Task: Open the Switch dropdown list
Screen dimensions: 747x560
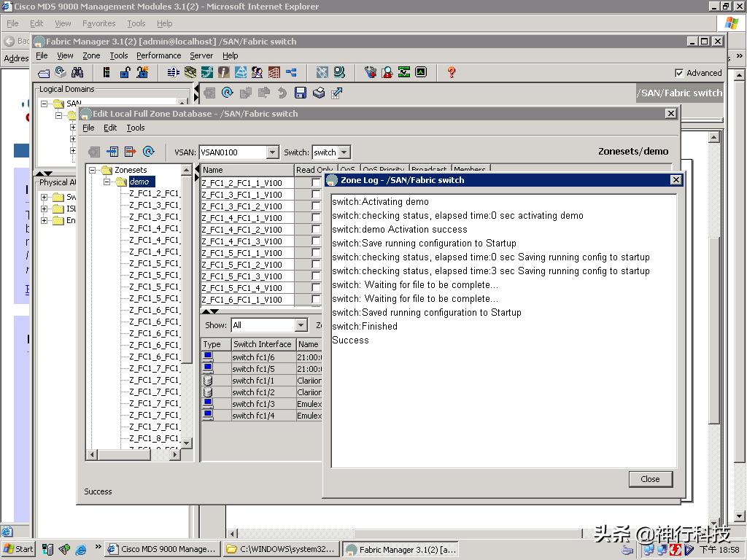Action: coord(344,152)
